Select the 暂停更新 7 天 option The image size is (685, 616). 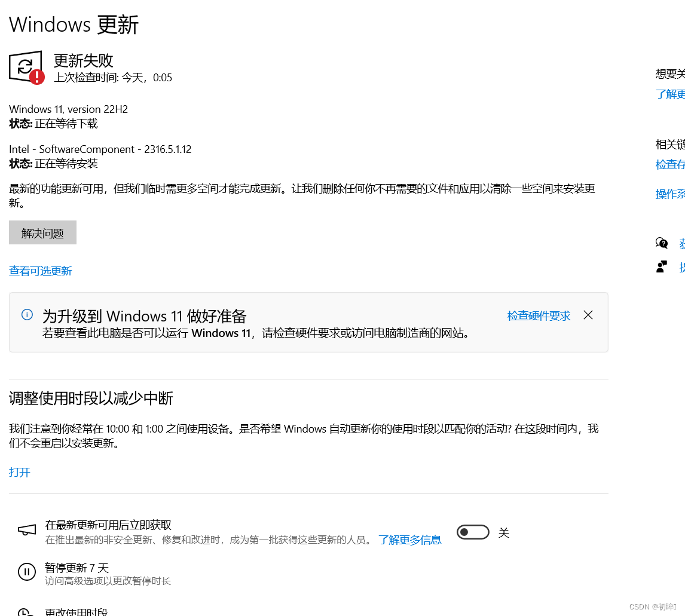(x=77, y=568)
